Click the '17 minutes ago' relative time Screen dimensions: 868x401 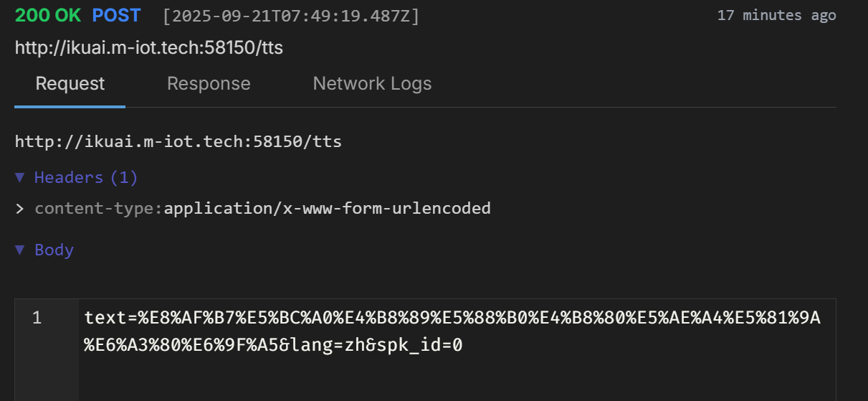click(x=776, y=15)
